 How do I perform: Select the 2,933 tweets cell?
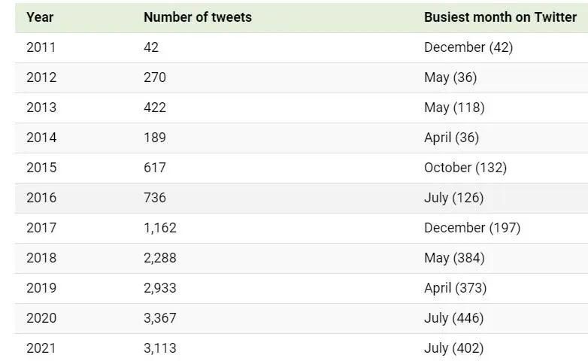[159, 288]
